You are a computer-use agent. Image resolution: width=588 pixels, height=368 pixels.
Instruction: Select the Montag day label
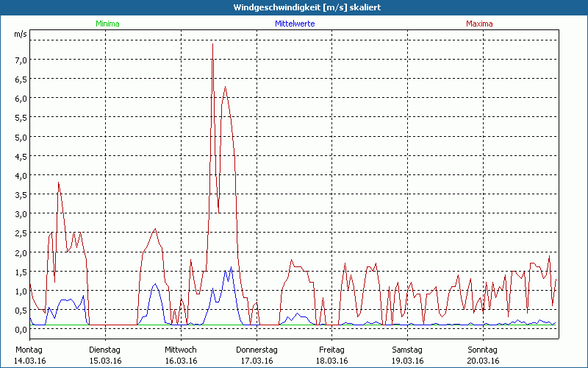30,350
